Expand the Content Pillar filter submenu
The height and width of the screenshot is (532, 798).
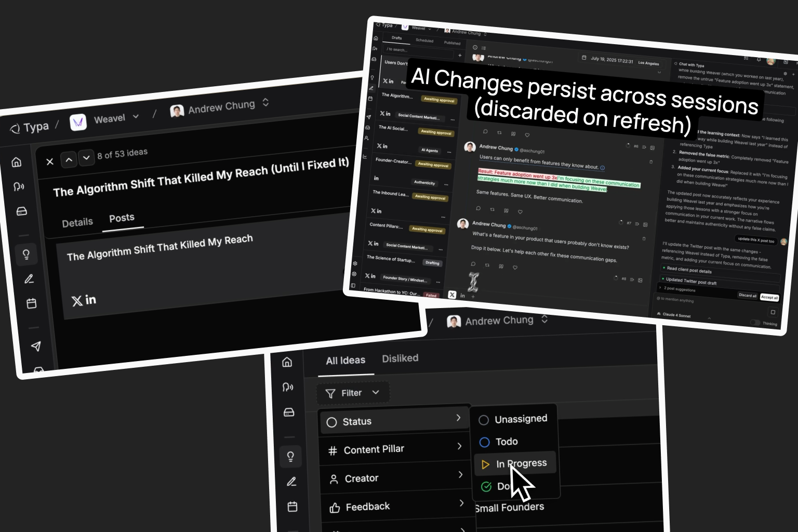tap(394, 449)
